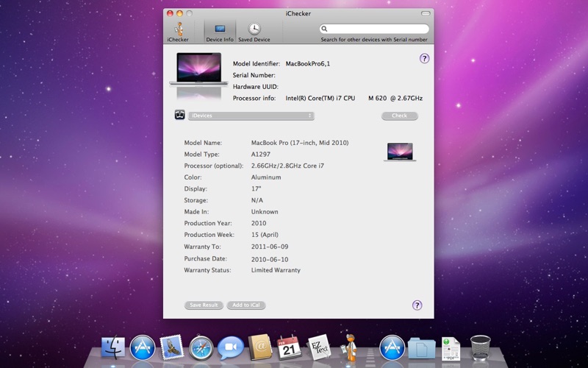Open iCal from the Dock
This screenshot has width=588, height=368.
click(x=289, y=347)
